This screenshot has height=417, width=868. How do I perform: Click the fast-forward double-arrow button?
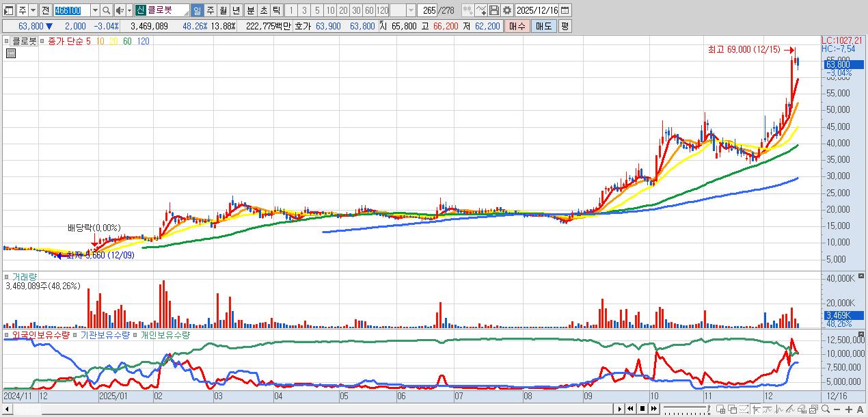point(654,409)
